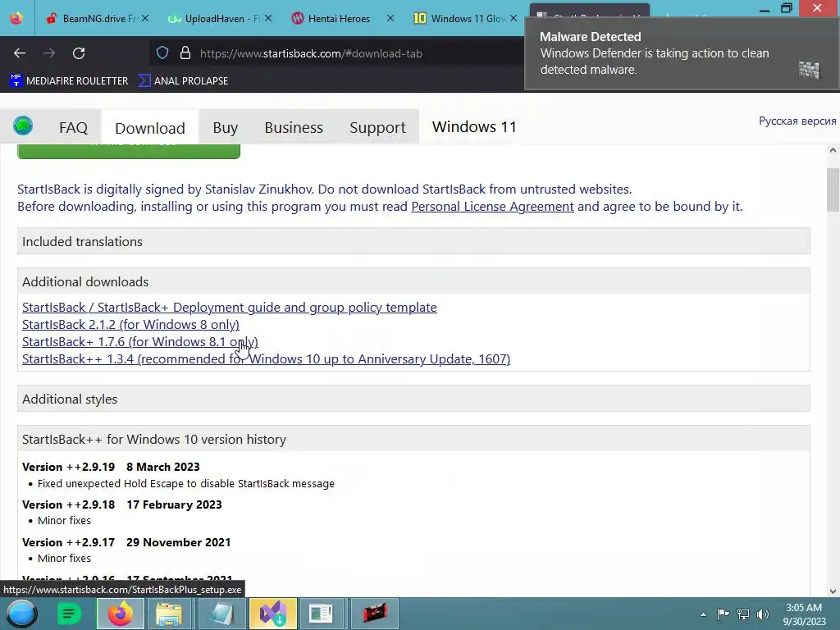Open the tracking protection shield icon
The height and width of the screenshot is (630, 840).
pos(162,53)
